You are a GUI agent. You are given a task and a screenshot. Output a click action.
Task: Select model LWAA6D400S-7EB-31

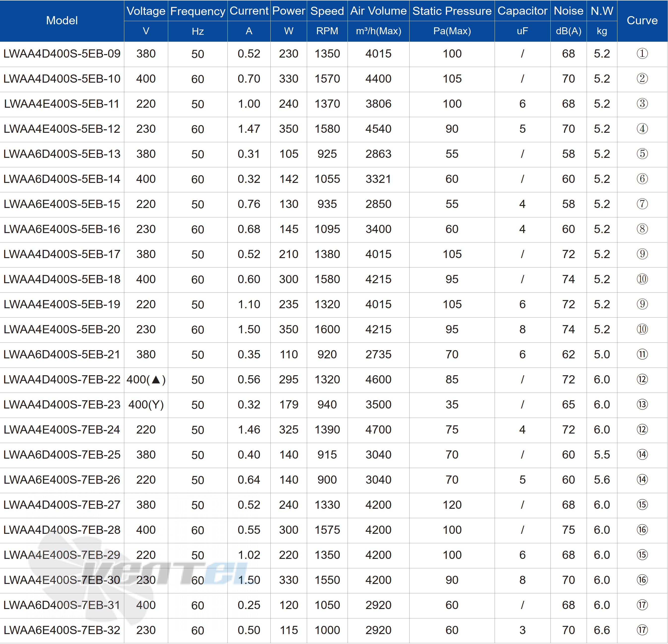[x=62, y=605]
